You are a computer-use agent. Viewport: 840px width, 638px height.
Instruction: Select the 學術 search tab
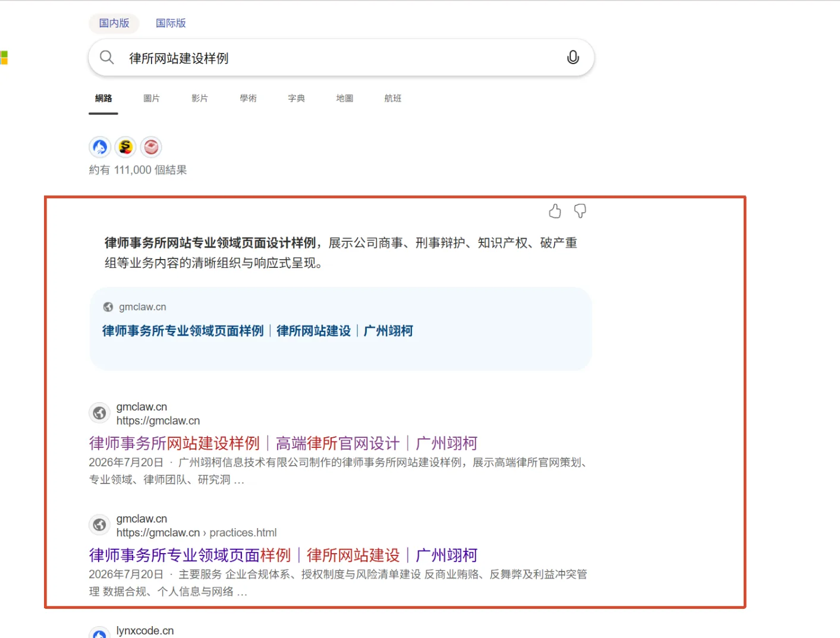[248, 98]
